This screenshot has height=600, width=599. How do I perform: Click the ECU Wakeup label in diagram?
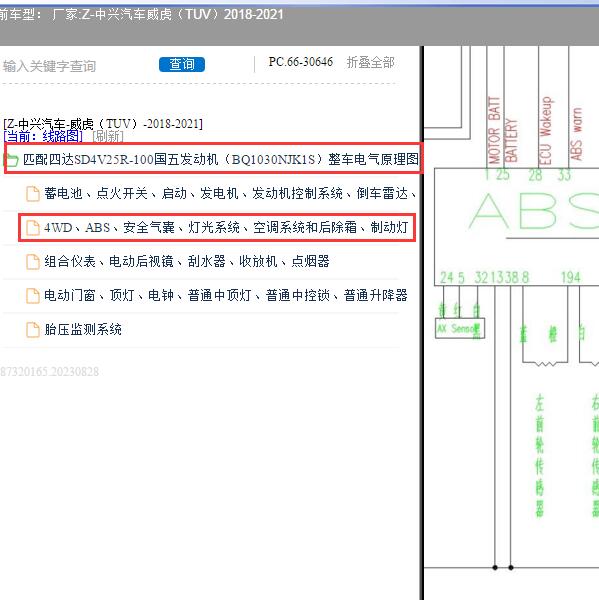545,130
